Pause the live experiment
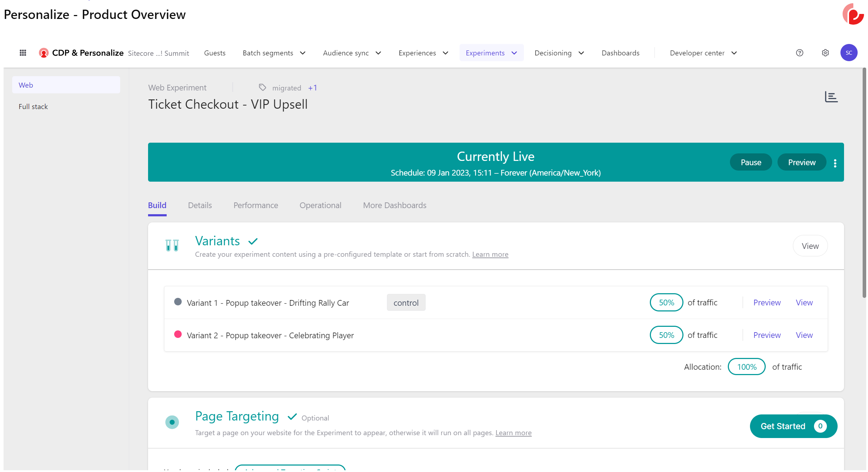The height and width of the screenshot is (472, 868). coord(750,162)
